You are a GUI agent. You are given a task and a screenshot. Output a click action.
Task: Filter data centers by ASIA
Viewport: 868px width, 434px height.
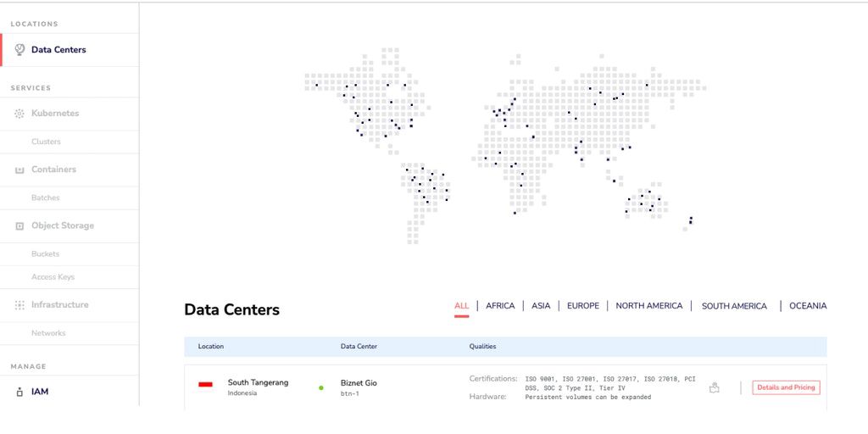click(541, 306)
